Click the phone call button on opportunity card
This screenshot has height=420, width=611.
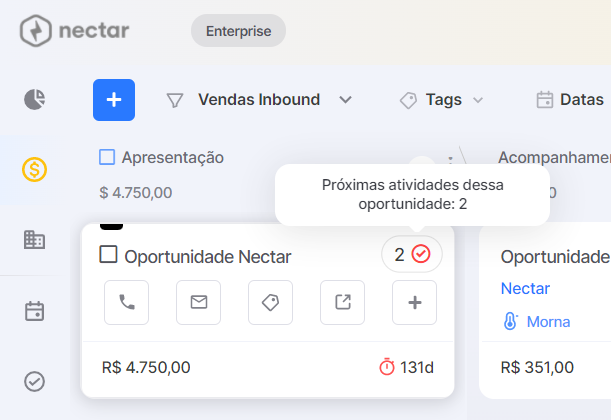tap(126, 302)
